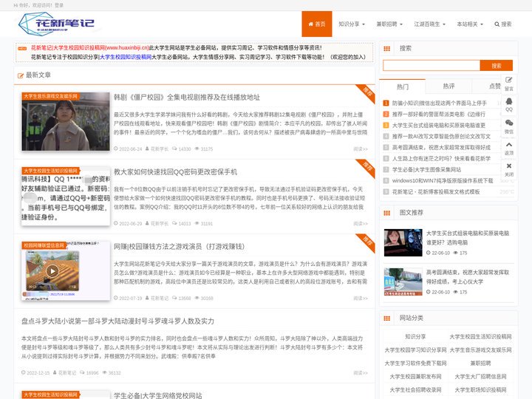This screenshot has width=532, height=399.
Task: Click the date 2022-12-15 on 斗罗大陆 article
Action: (x=38, y=373)
